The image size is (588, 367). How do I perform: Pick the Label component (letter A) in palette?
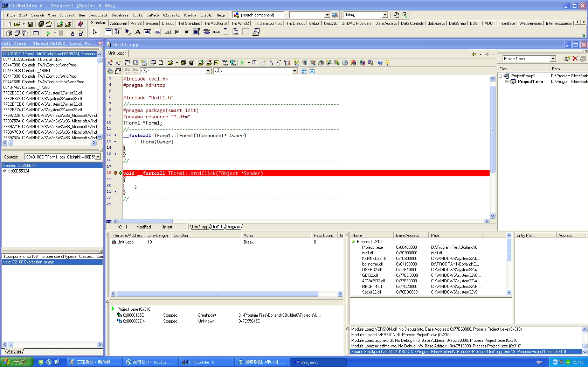[138, 32]
